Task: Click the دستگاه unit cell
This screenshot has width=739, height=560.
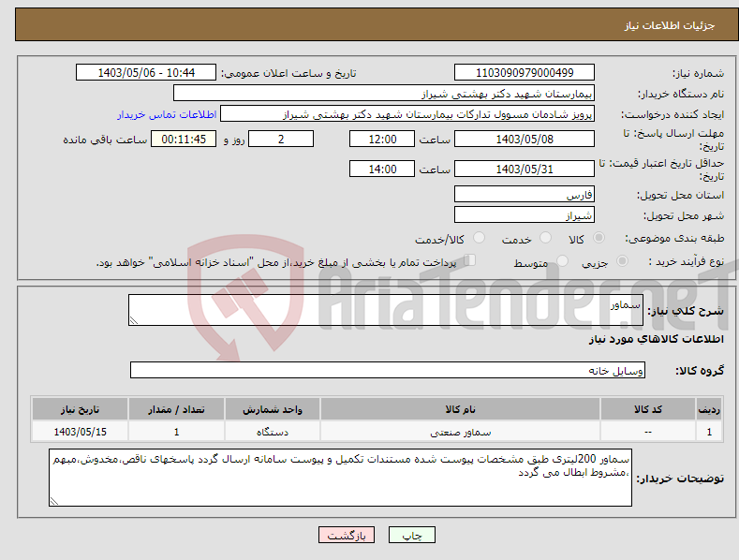Action: pos(273,432)
